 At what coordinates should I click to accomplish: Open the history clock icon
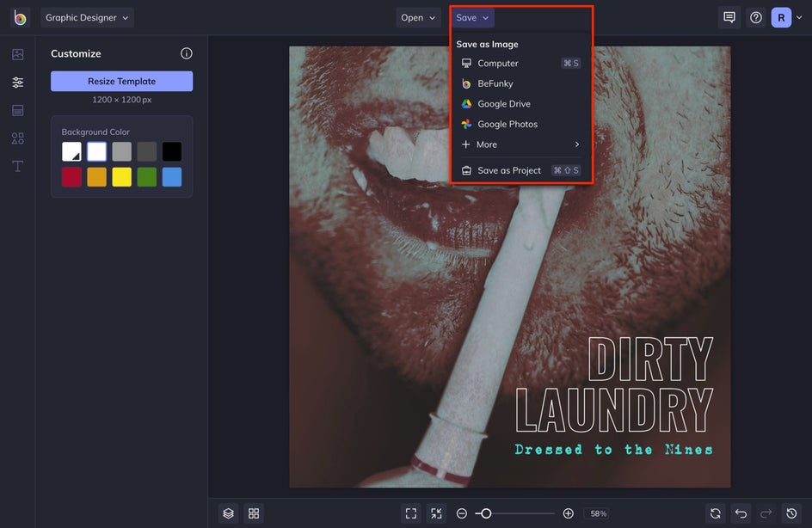[791, 513]
